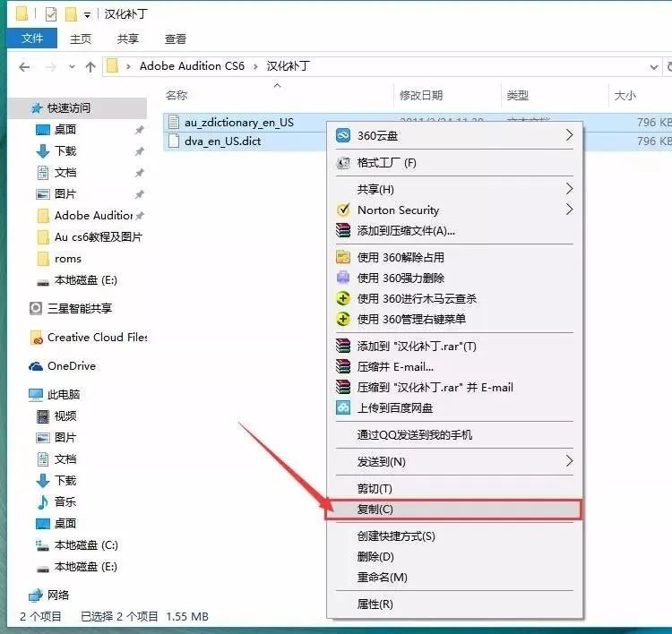The image size is (672, 634).
Task: Click the 360 icon for 使用 360进行木马云查杀
Action: point(343,298)
